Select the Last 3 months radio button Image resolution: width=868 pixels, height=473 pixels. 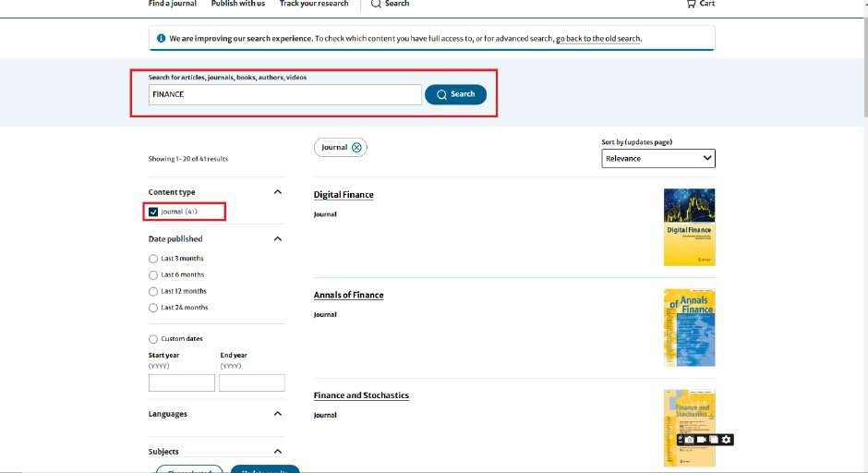pos(153,259)
